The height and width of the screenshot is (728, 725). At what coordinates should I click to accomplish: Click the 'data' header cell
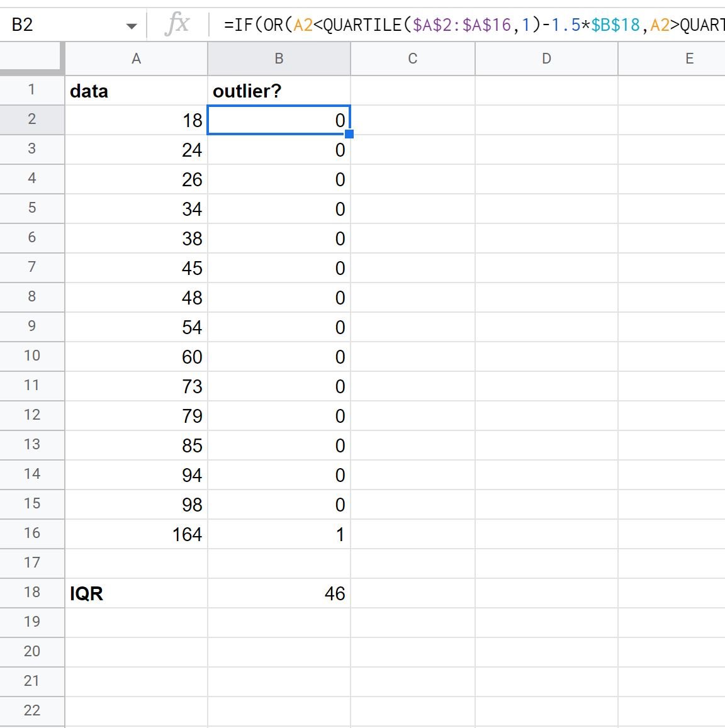pyautogui.click(x=136, y=91)
